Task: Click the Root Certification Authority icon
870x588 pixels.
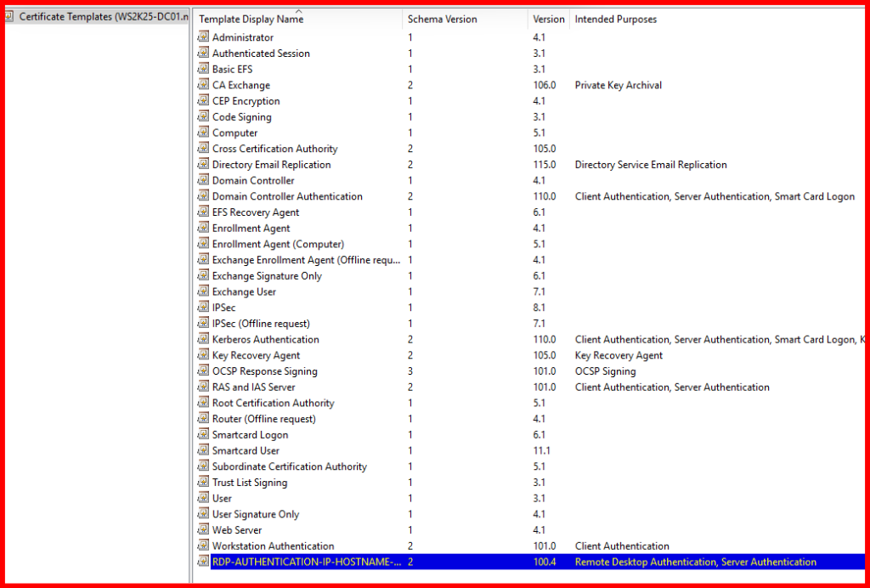Action: (203, 404)
